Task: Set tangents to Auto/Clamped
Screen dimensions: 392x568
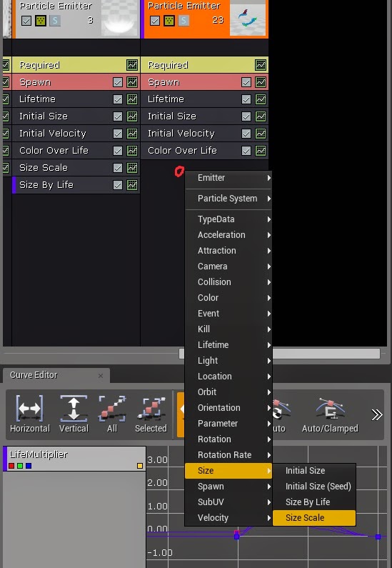Action: (330, 414)
